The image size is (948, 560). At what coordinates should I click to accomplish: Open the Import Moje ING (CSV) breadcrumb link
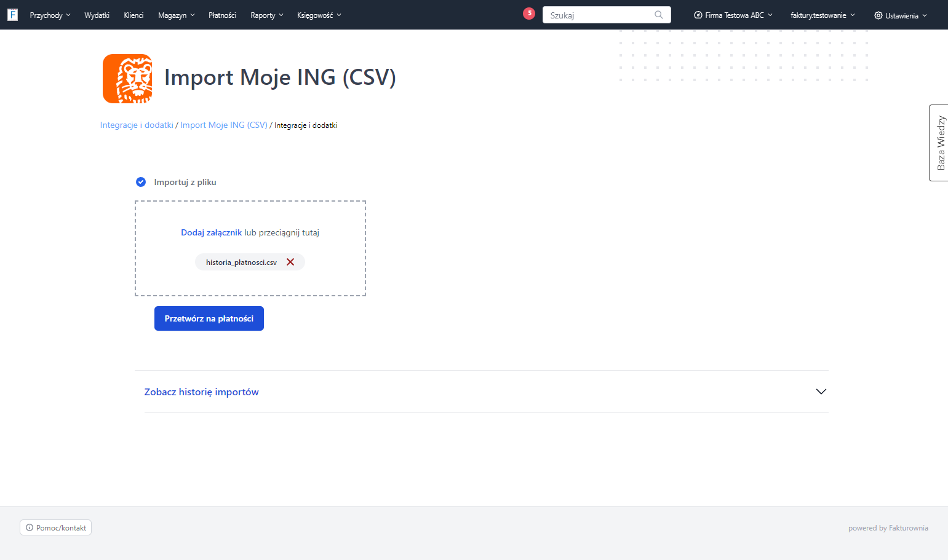coord(224,125)
